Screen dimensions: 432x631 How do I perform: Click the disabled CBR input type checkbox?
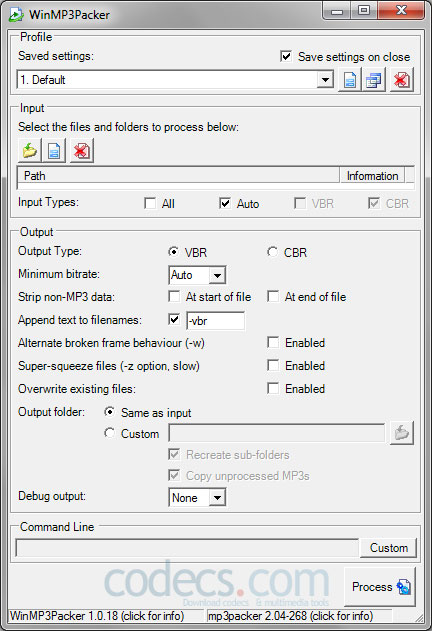click(374, 203)
